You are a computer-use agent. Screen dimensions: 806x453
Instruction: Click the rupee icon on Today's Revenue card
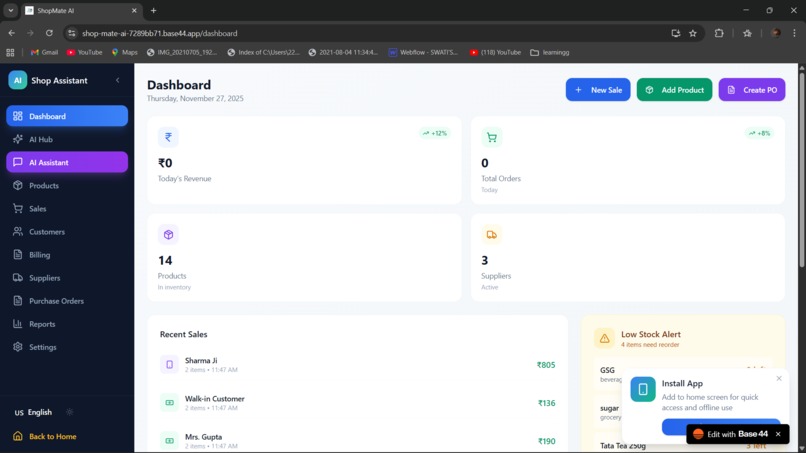point(168,137)
